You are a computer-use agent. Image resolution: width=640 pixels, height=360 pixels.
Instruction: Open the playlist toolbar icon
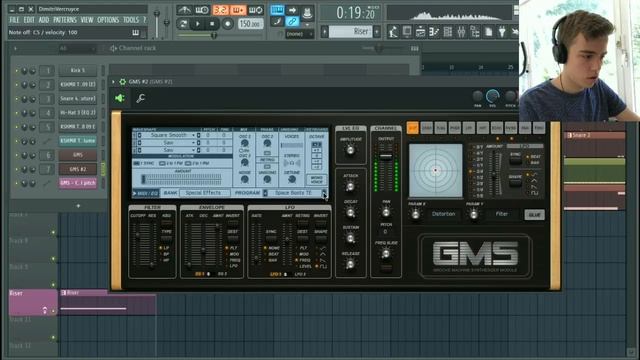(x=420, y=31)
